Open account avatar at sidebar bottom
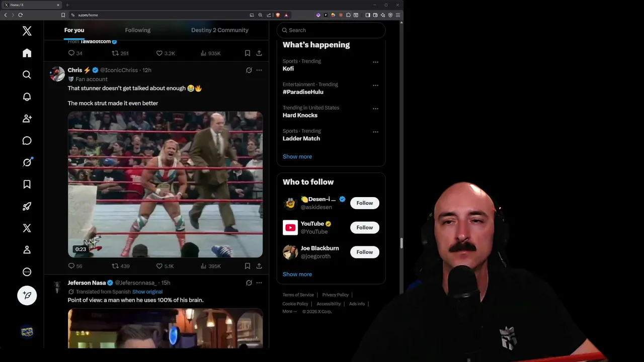 coord(27,332)
